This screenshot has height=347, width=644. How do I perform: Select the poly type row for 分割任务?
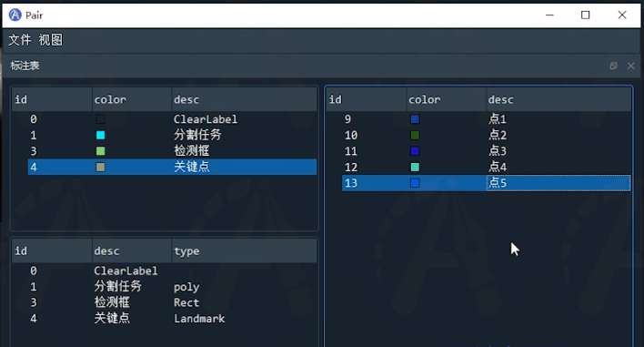point(172,287)
